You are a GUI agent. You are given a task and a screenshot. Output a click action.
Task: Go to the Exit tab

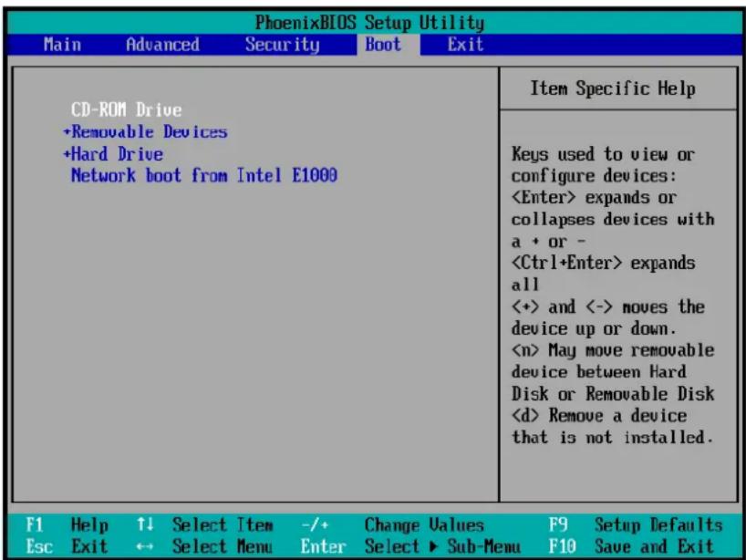click(x=465, y=45)
